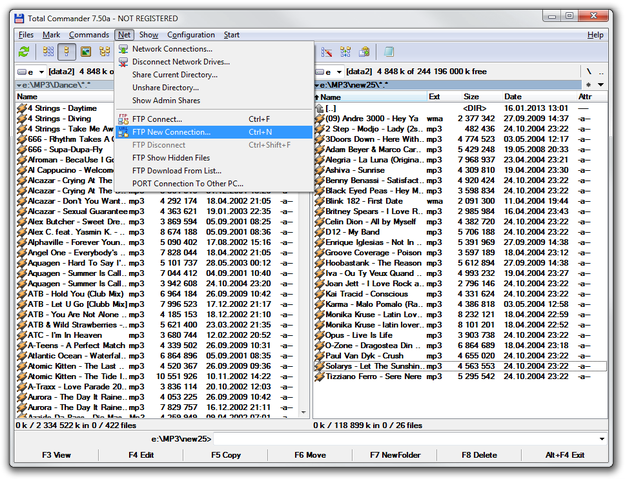Click file icon of 'ATB - Hold You (Club Mix)'
This screenshot has height=479, width=625.
22,294
